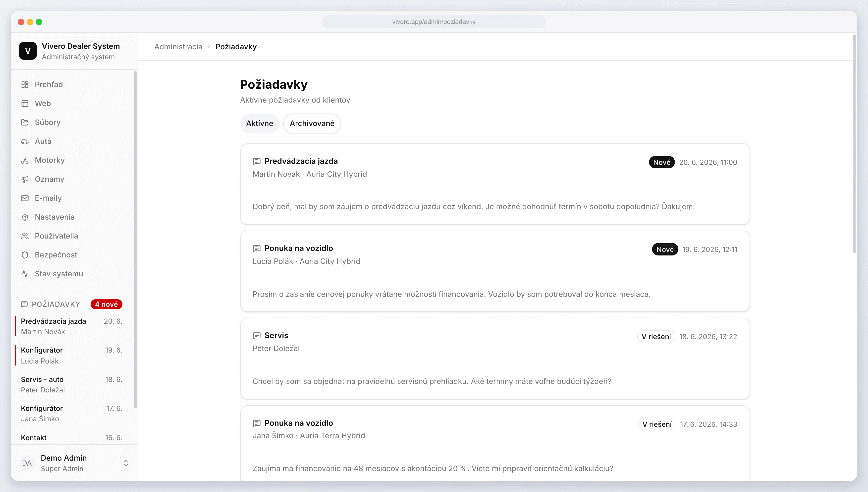Click the browser address bar URL
This screenshot has width=868, height=492.
point(434,22)
